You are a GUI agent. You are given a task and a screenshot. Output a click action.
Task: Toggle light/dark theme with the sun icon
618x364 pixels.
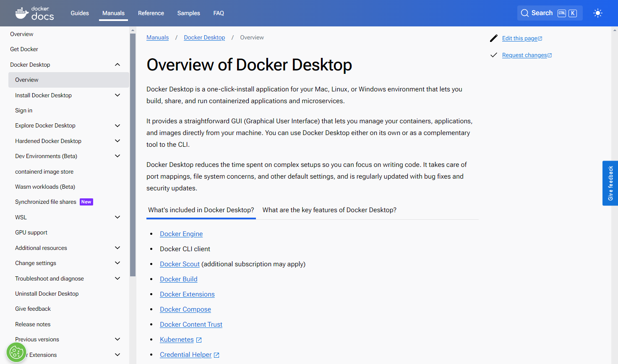[597, 13]
